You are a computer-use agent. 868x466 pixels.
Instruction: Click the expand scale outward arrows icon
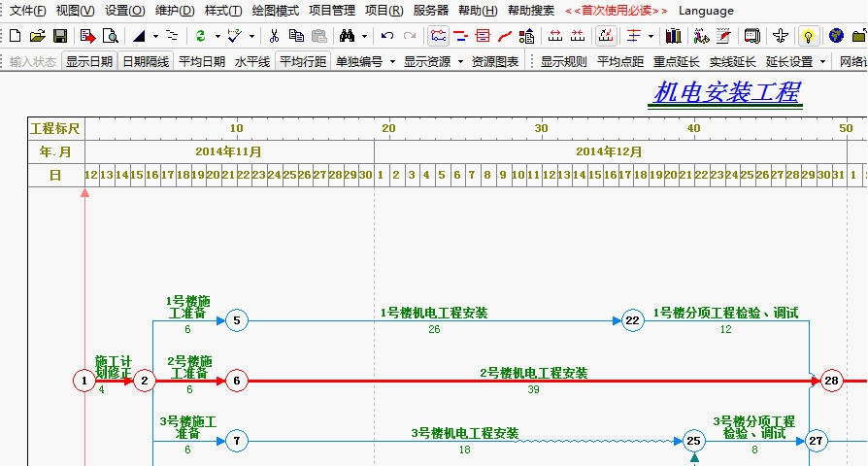click(x=555, y=37)
